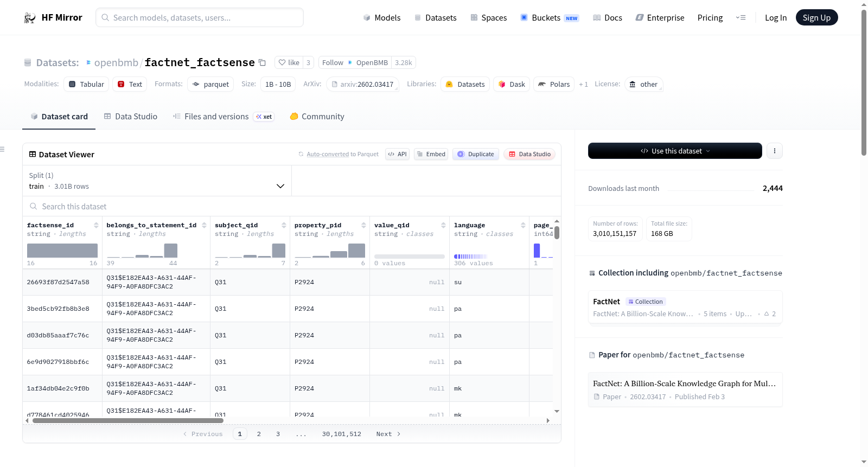Click the page vertical scrollbar
This screenshot has width=868, height=467.
click(864, 82)
